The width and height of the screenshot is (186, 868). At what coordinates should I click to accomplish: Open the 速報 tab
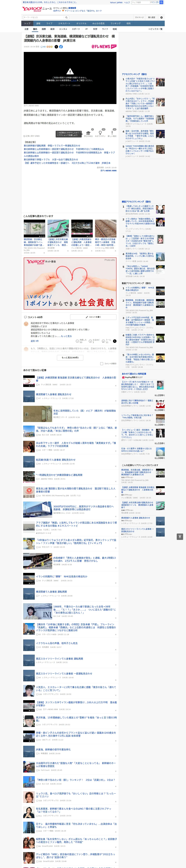coord(38,24)
